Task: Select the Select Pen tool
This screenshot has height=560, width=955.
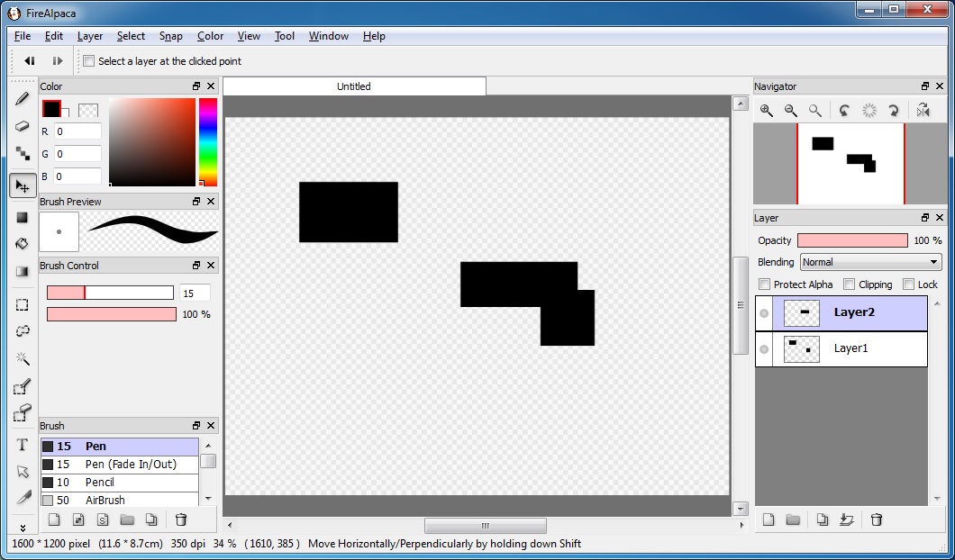Action: tap(23, 386)
